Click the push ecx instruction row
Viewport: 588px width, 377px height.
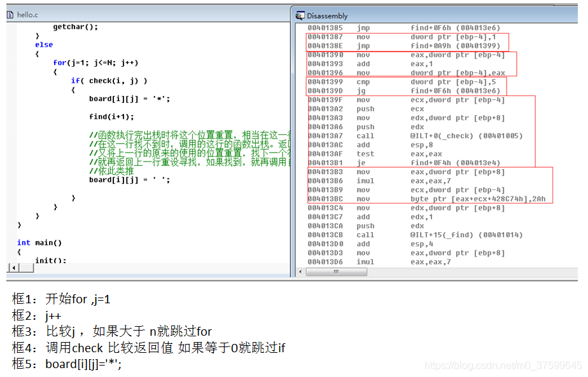366,109
